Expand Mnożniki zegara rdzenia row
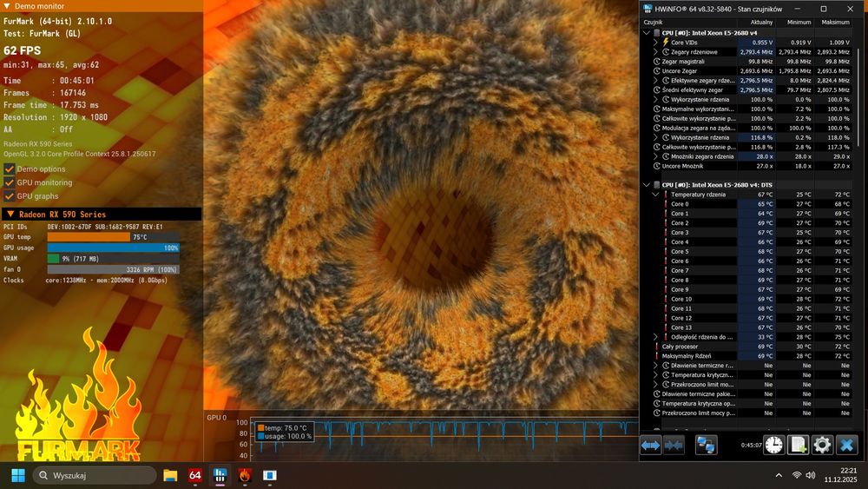This screenshot has height=489, width=868. 655,156
